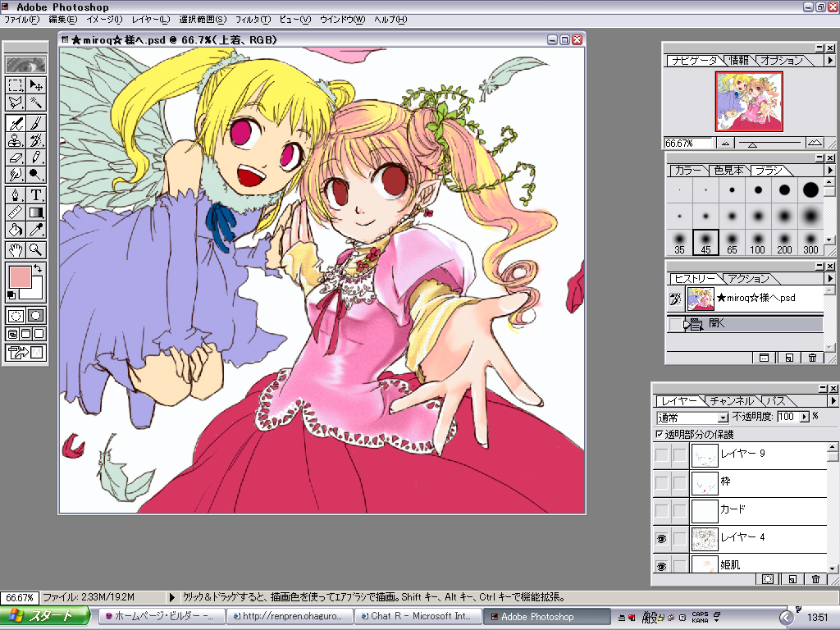Select the Gradient tool
This screenshot has height=630, width=840.
point(35,212)
